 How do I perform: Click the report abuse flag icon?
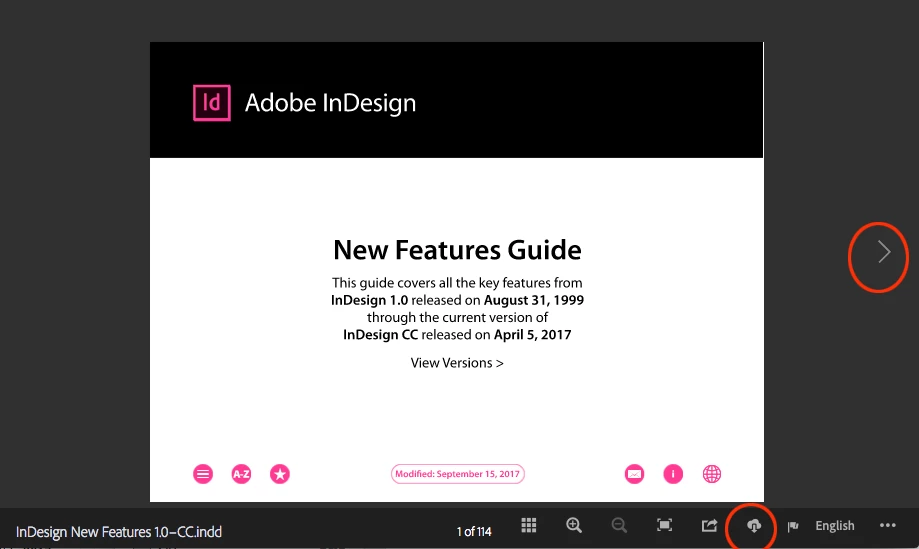point(793,526)
